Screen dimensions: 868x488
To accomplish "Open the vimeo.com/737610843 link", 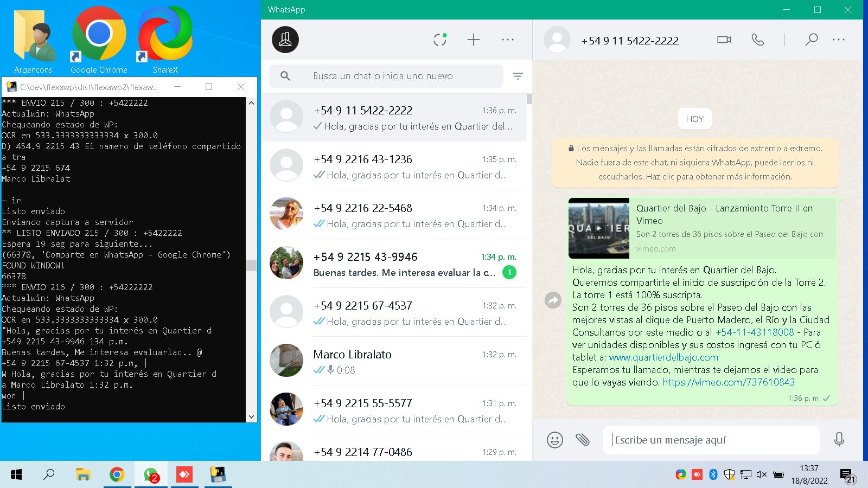I will click(x=729, y=382).
